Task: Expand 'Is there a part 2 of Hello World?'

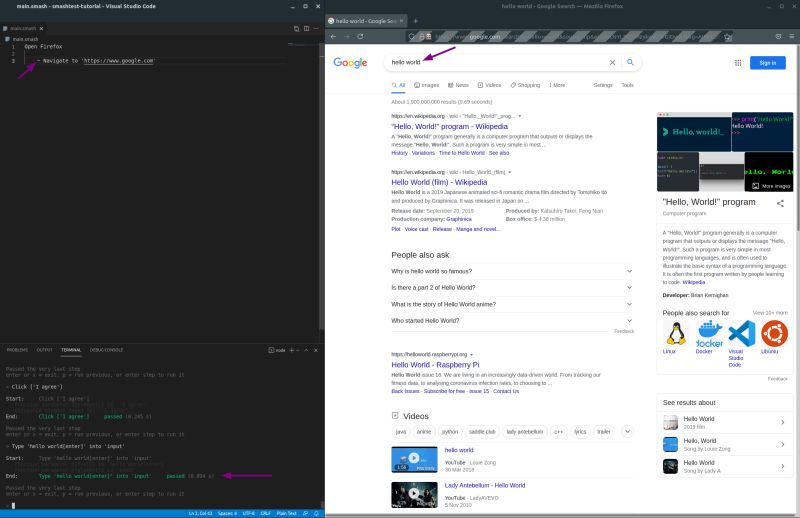Action: tap(512, 288)
